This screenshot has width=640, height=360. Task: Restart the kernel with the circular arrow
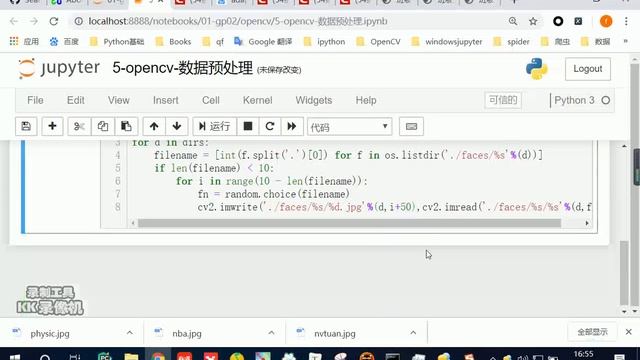270,126
